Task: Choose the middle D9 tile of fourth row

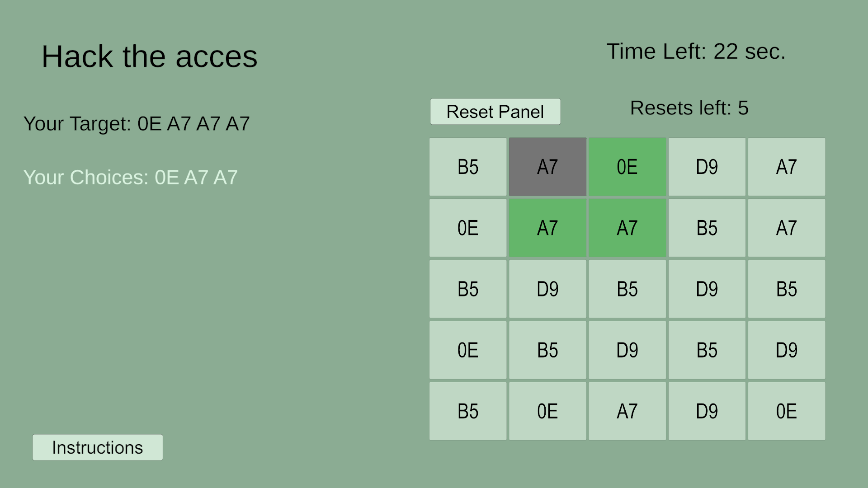Action: (x=627, y=350)
